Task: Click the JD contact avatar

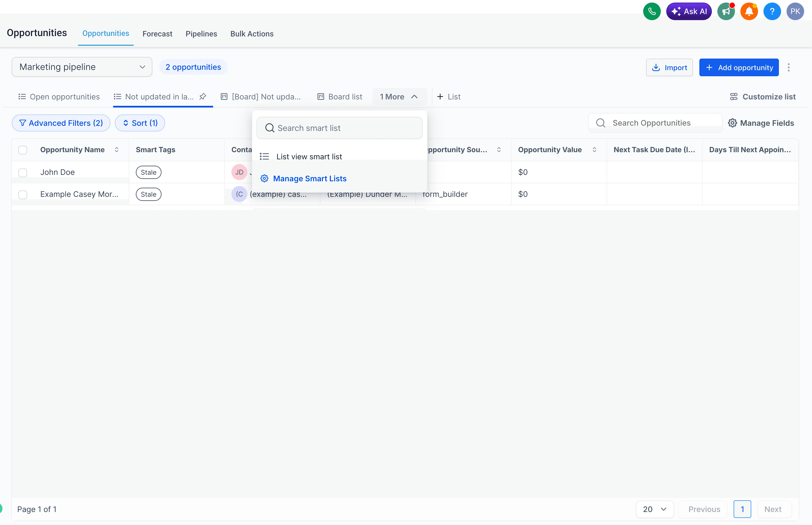Action: click(x=239, y=172)
